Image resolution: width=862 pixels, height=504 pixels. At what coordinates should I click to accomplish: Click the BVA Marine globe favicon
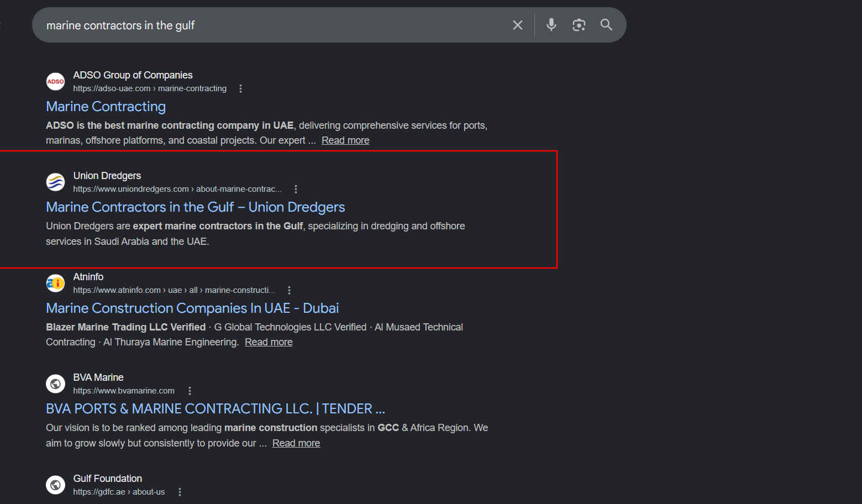(x=55, y=384)
